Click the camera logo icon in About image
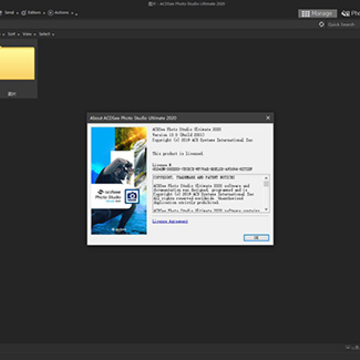The image size is (360, 360). click(132, 196)
